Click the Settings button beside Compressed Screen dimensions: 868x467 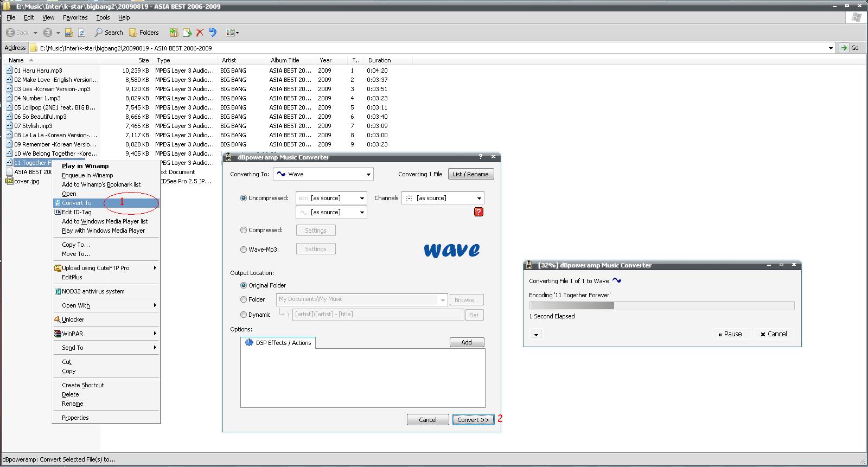(316, 231)
